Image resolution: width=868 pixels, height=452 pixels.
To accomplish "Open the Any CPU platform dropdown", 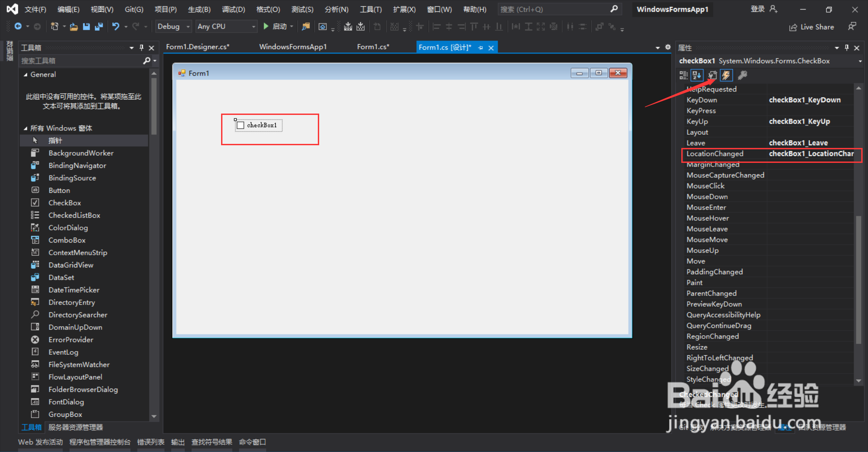I will (x=253, y=27).
